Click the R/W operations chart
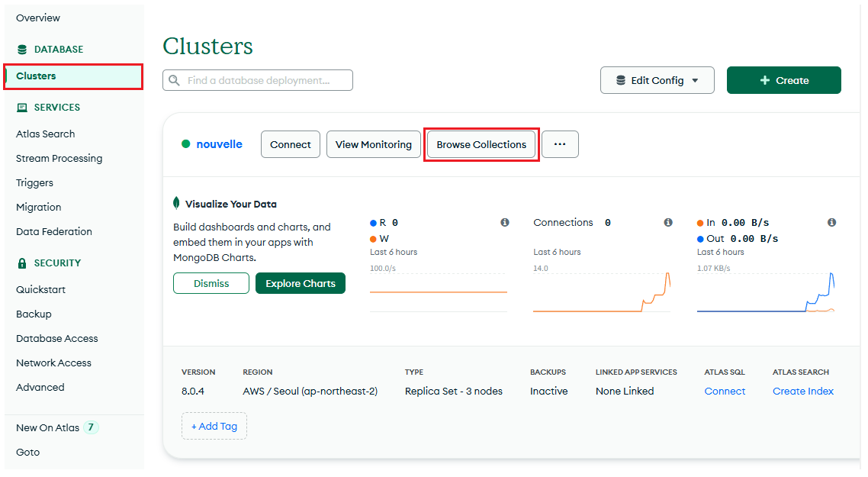Screen dimensions: 868x477 [439, 292]
